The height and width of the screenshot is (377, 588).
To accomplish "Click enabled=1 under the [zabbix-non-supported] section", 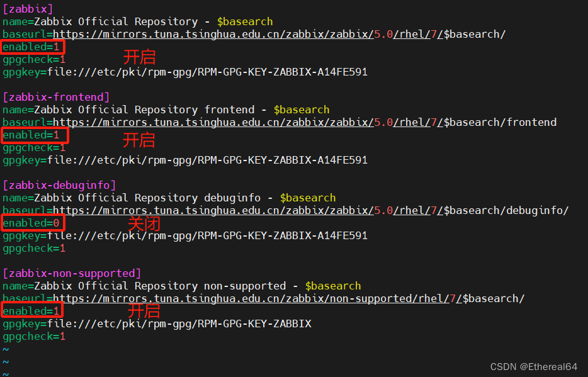I will pos(31,312).
